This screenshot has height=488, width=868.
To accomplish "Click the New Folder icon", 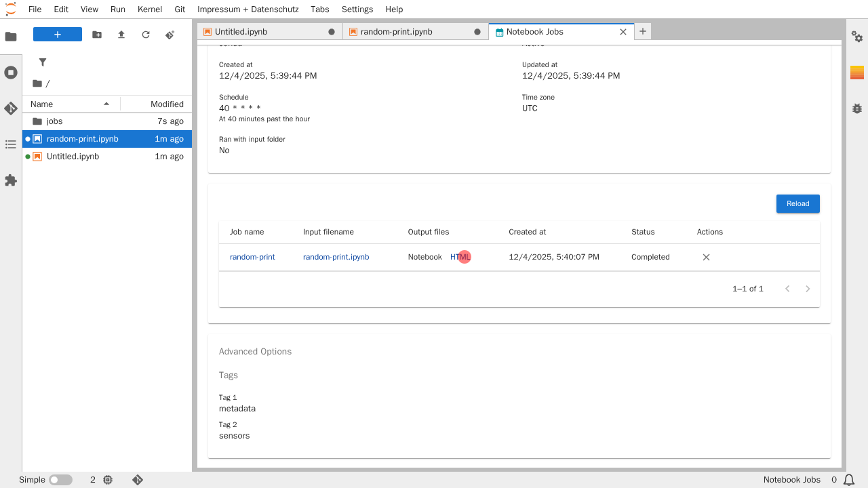I will [x=97, y=35].
